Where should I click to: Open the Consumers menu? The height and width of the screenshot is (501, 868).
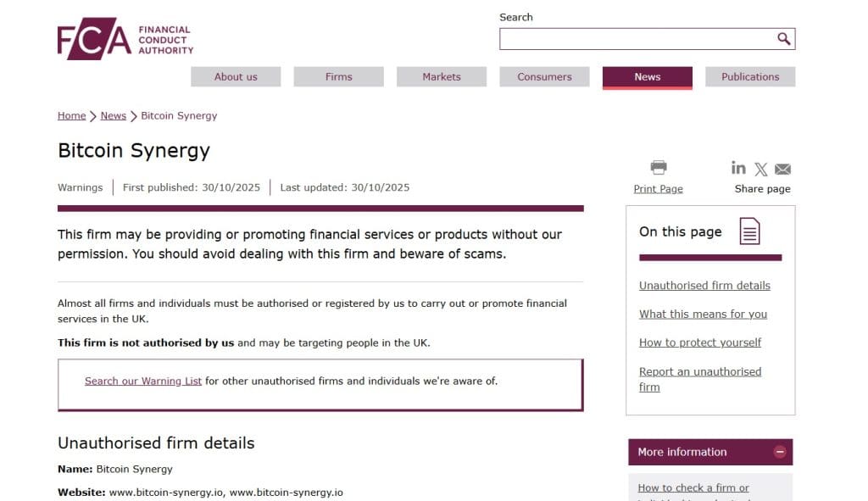point(544,77)
